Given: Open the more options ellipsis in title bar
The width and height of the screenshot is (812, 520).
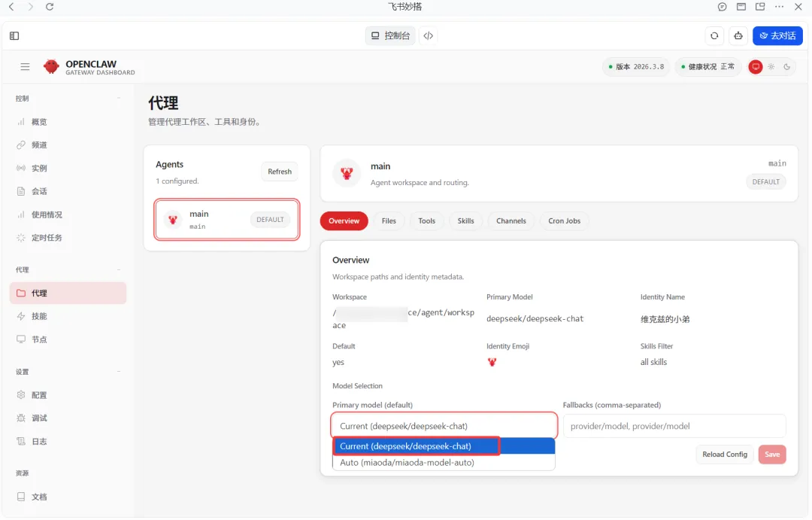Looking at the screenshot, I should click(780, 7).
